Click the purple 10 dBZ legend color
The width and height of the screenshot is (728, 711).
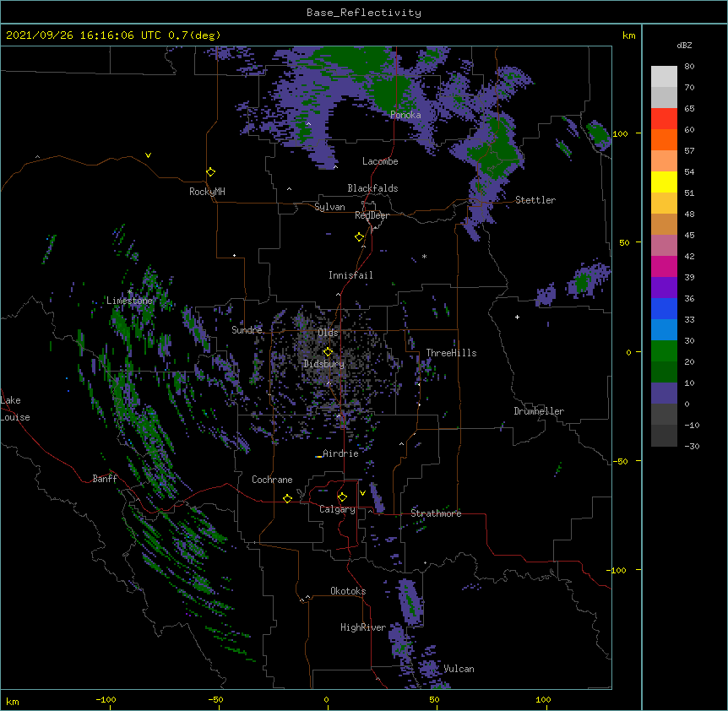tap(664, 393)
